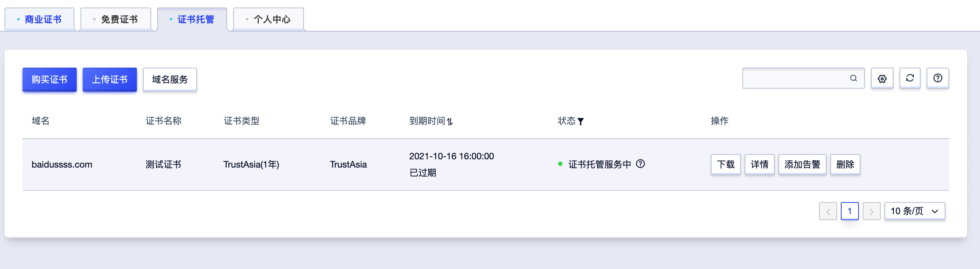Open the help question-mark icon at top right
This screenshot has width=980, height=269.
pyautogui.click(x=938, y=78)
